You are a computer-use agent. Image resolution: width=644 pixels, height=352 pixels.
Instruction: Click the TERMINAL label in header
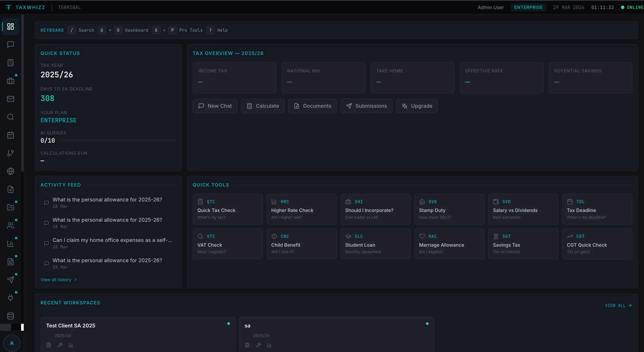click(70, 7)
